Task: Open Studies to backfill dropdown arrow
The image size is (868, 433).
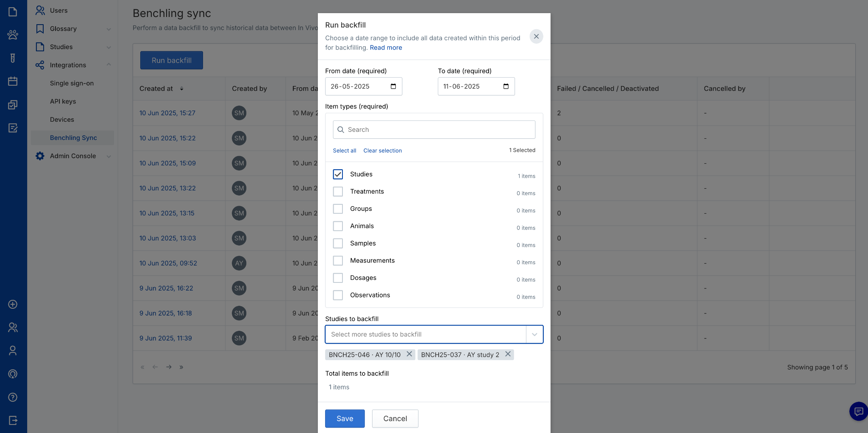Action: tap(534, 335)
